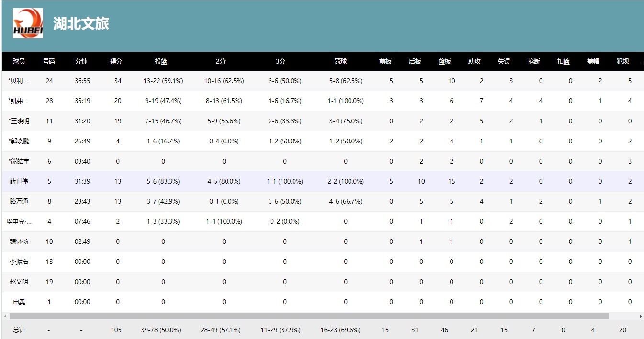Select player 申奥 in the last row

pos(19,302)
